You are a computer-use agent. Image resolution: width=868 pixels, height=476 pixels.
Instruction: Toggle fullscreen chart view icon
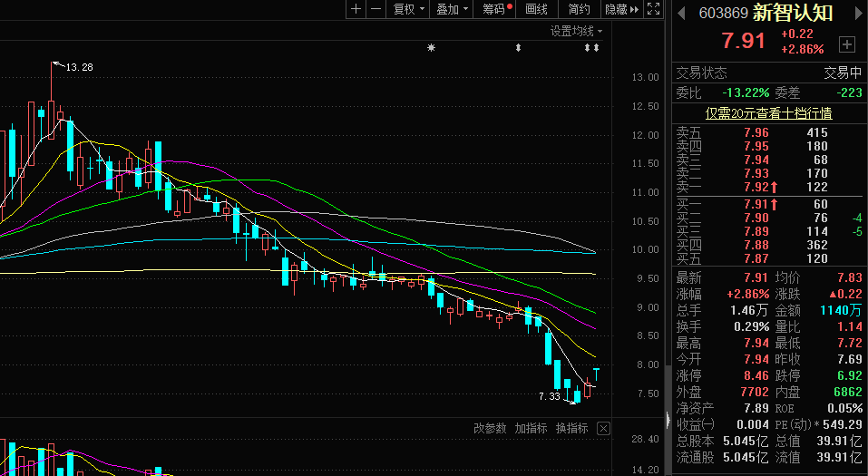[x=653, y=9]
